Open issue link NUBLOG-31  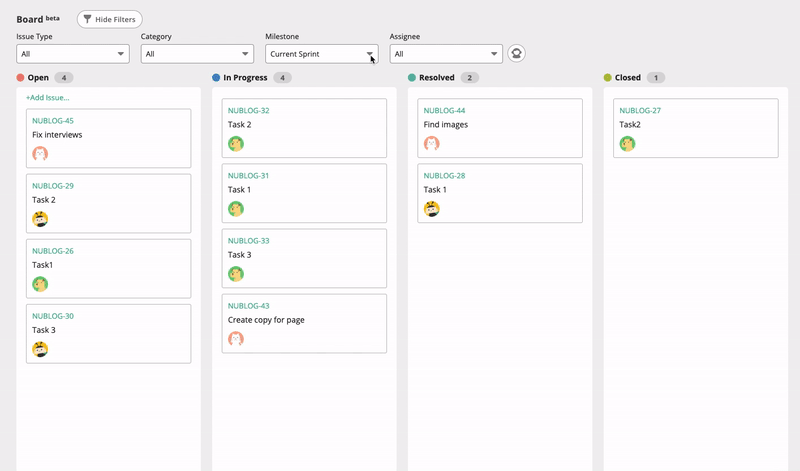[248, 176]
